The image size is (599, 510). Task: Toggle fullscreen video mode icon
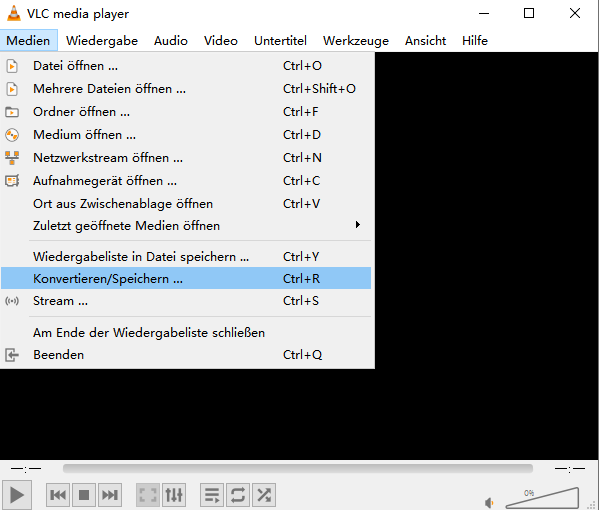coord(148,495)
